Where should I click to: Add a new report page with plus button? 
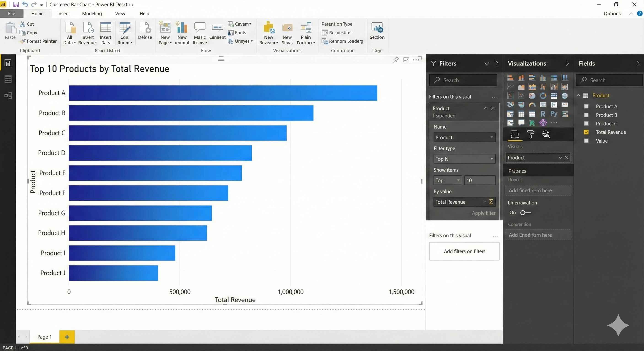point(67,337)
